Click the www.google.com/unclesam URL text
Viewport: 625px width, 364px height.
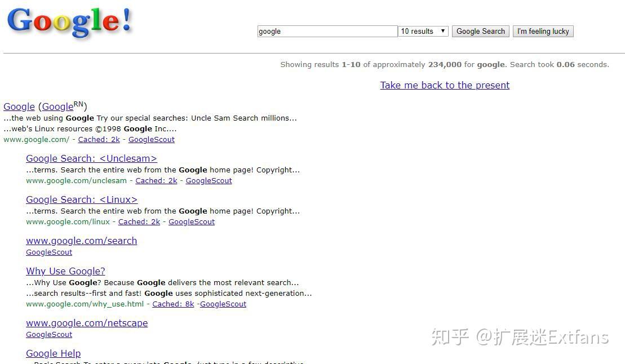pos(76,181)
